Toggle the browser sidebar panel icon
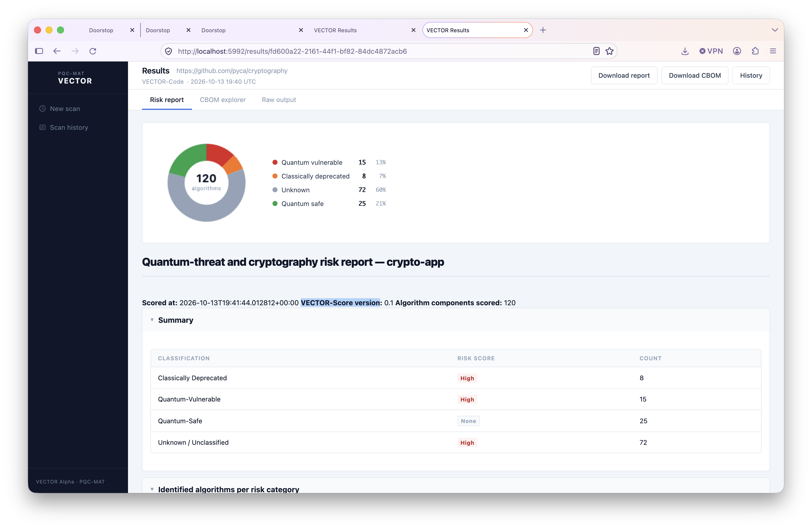This screenshot has width=812, height=530. 39,51
